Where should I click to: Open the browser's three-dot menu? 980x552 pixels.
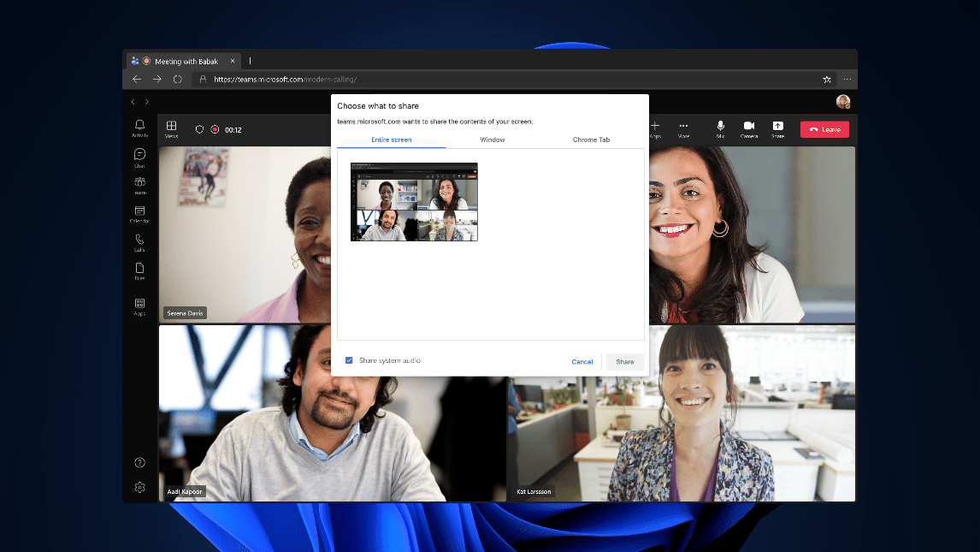847,79
